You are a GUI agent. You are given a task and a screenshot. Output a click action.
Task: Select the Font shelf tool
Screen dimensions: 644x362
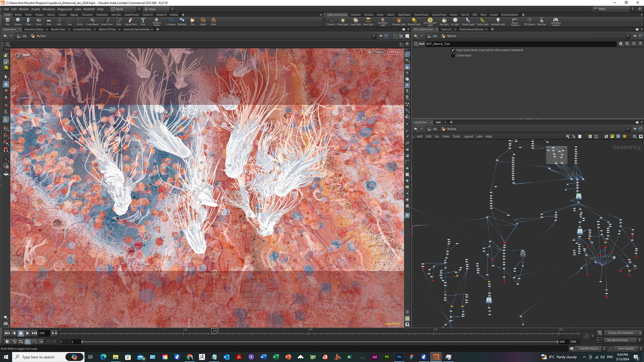pyautogui.click(x=143, y=21)
